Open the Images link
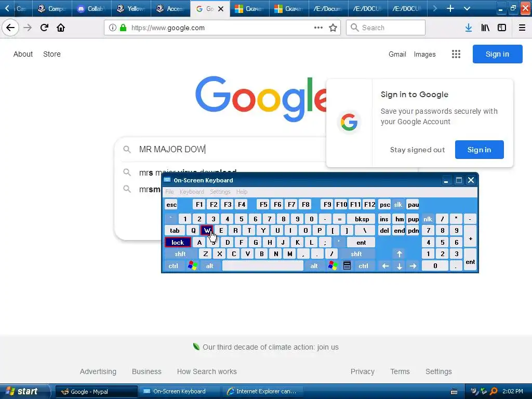The width and height of the screenshot is (532, 399). 424,54
